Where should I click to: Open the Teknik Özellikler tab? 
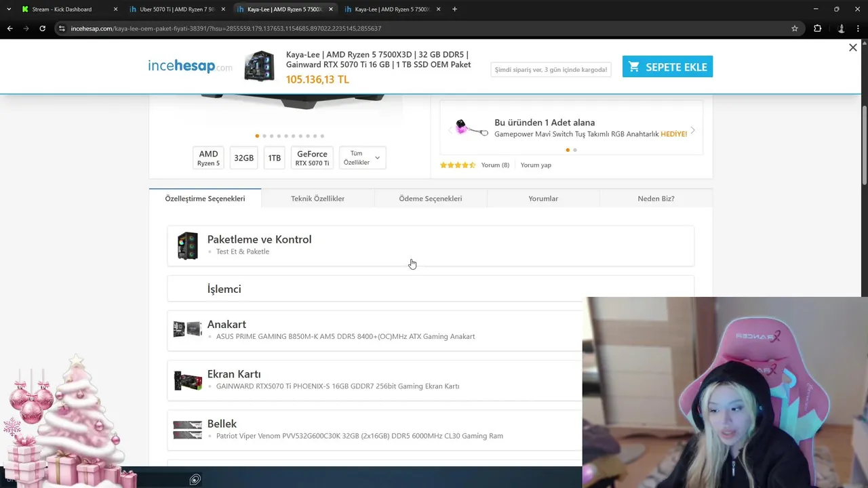[x=317, y=199]
